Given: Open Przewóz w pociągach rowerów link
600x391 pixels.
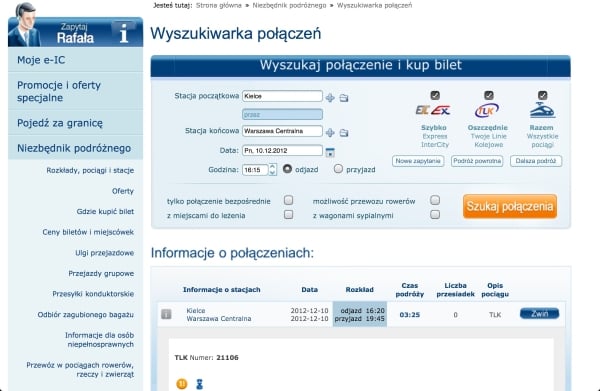Looking at the screenshot, I should click(x=80, y=370).
